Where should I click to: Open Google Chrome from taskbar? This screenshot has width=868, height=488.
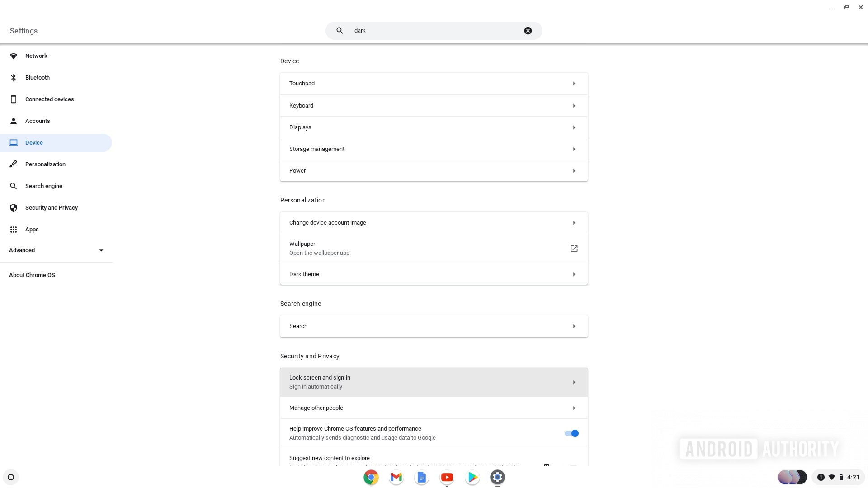371,477
